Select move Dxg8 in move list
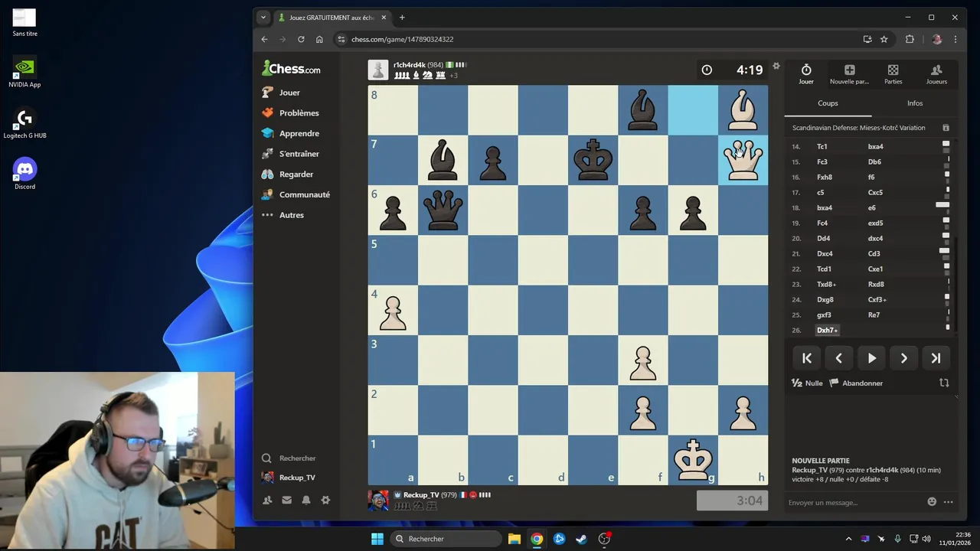Image resolution: width=980 pixels, height=551 pixels. (825, 300)
